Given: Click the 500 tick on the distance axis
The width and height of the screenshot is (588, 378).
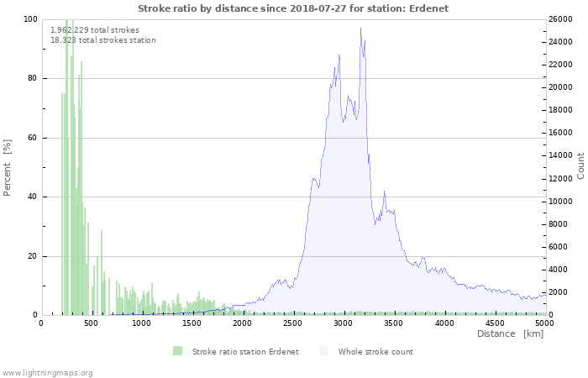Looking at the screenshot, I should (x=92, y=323).
